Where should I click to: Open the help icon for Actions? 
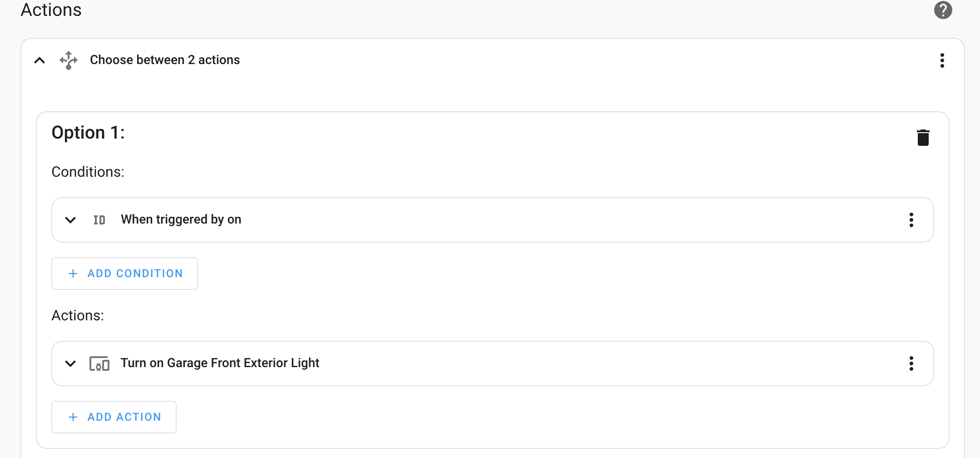point(942,10)
